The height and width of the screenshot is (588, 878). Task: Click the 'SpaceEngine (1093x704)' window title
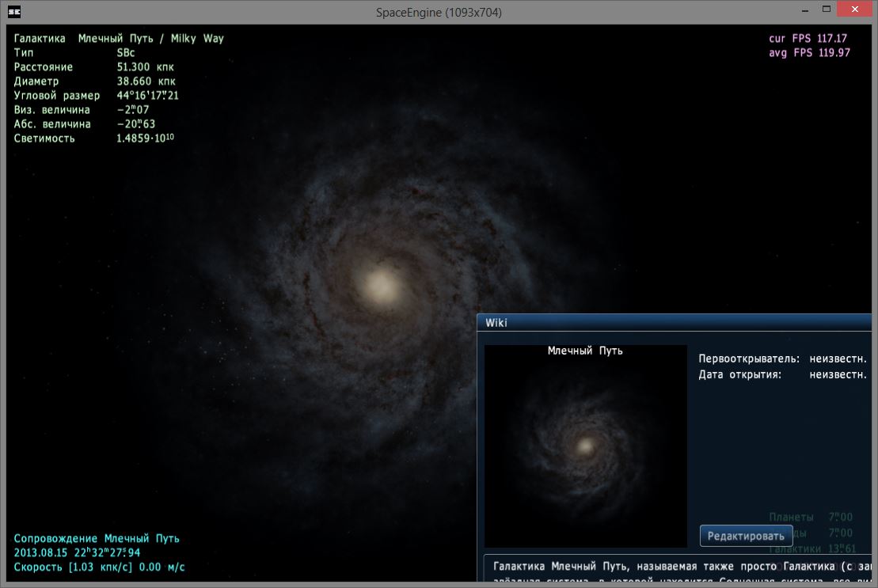(x=439, y=12)
